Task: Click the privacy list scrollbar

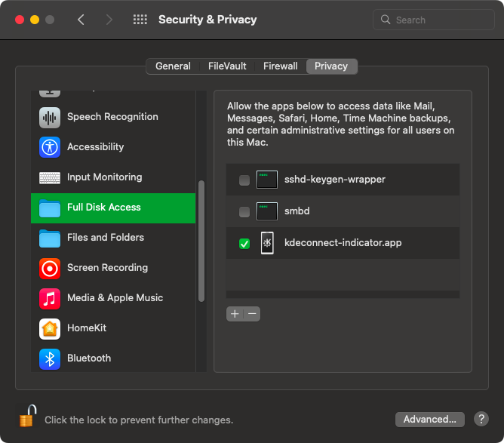Action: click(x=201, y=241)
